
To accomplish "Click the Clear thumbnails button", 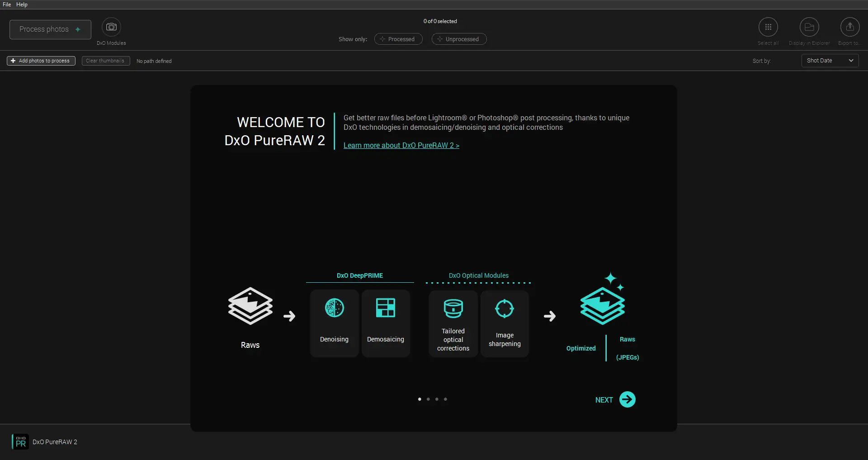I will tap(106, 61).
